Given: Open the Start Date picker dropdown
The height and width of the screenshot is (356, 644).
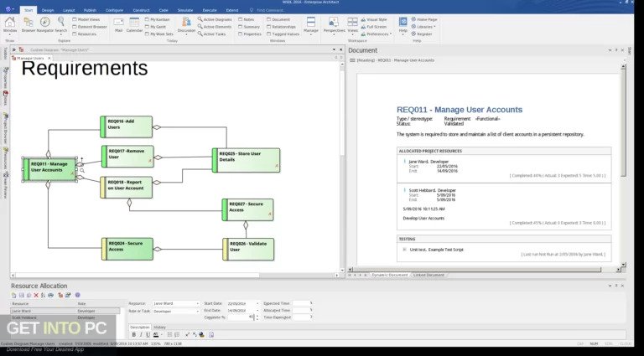Looking at the screenshot, I should tap(257, 303).
